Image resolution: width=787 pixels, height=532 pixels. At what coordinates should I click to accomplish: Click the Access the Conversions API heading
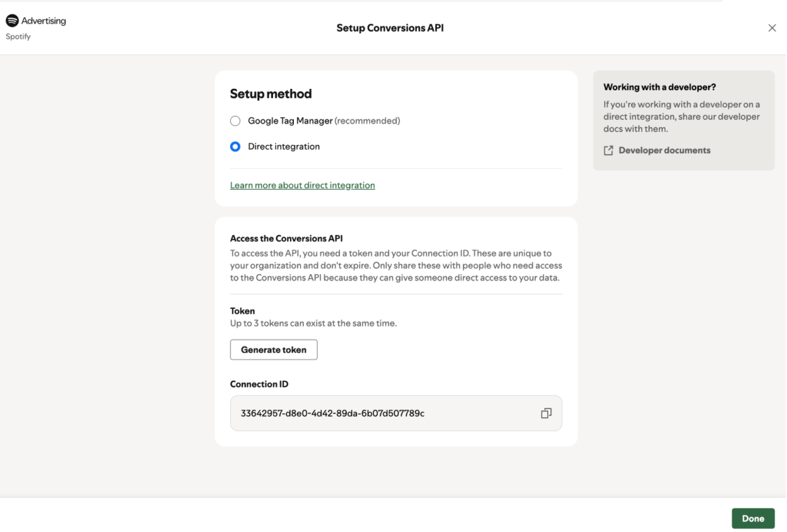(x=286, y=239)
